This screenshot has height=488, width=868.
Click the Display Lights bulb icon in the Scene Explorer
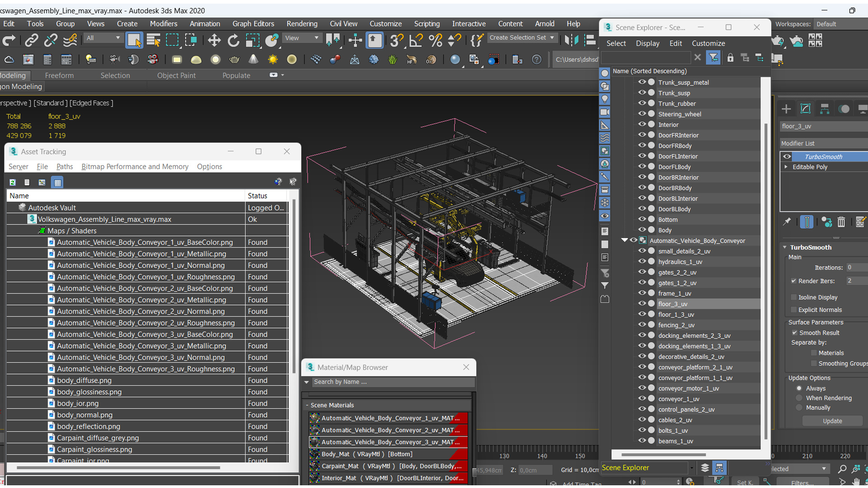tap(604, 99)
